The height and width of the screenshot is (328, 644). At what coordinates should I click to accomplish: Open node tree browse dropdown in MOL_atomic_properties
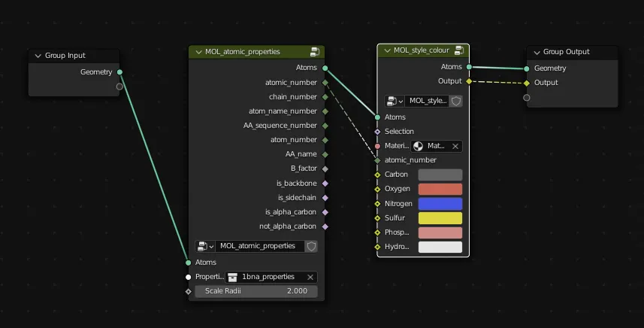tap(205, 246)
